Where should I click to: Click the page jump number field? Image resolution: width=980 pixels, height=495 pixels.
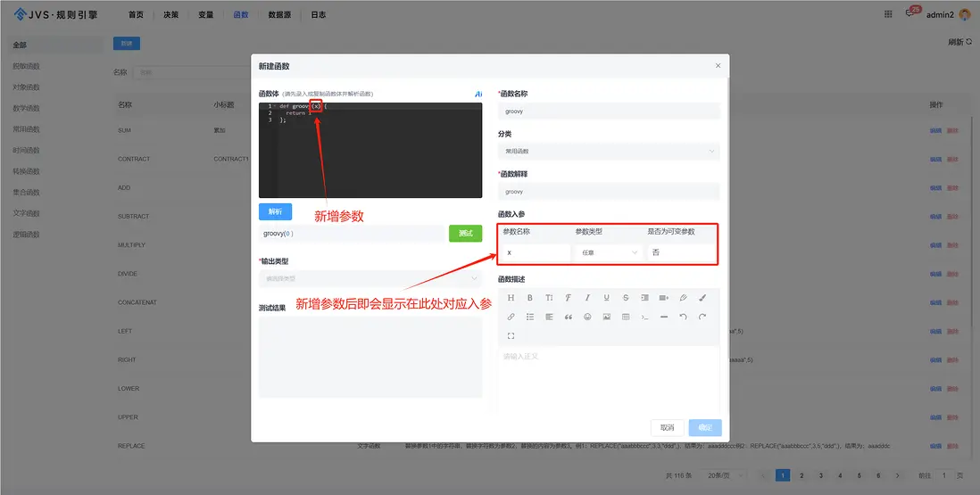tap(943, 475)
